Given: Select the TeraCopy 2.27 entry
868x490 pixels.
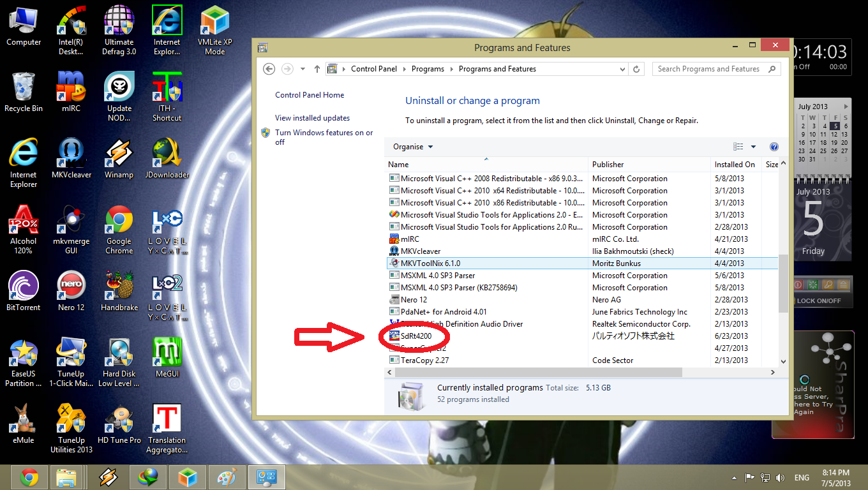Looking at the screenshot, I should click(x=582, y=360).
